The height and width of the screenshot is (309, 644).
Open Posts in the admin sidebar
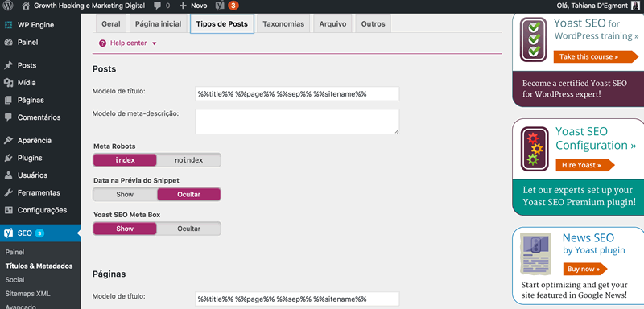(x=27, y=65)
